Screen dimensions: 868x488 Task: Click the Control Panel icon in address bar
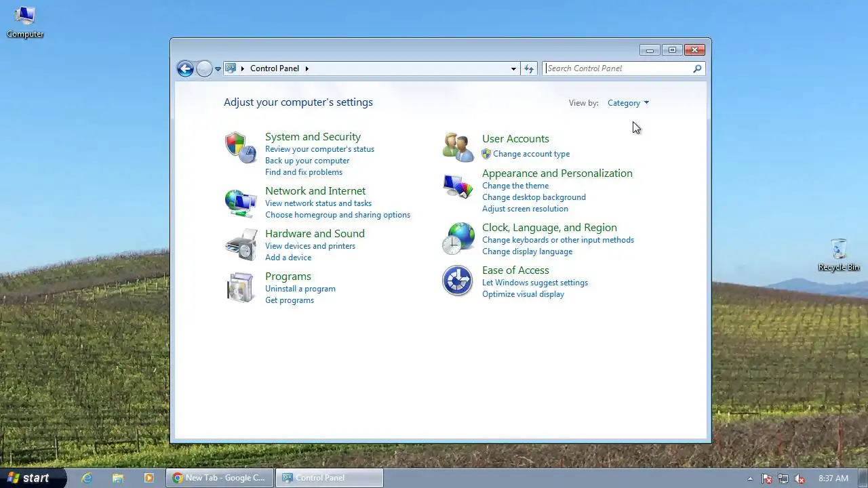(231, 68)
